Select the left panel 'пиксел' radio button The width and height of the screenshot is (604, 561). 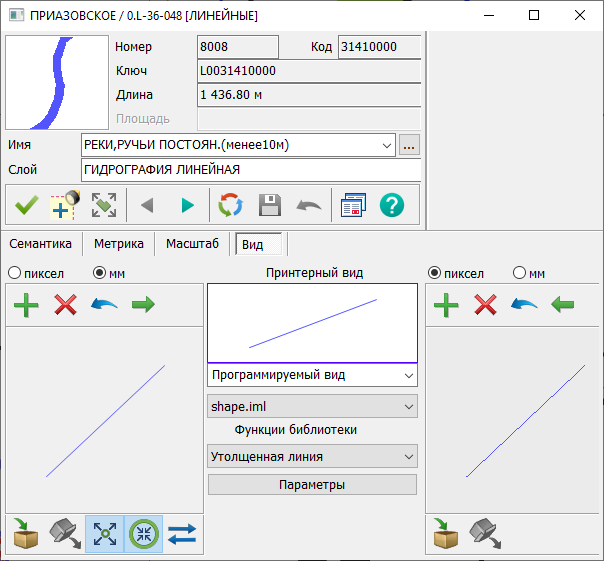click(x=15, y=273)
